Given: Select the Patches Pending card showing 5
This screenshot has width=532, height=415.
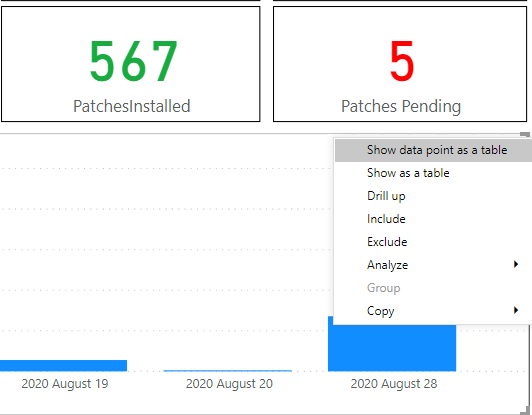Looking at the screenshot, I should click(x=400, y=64).
